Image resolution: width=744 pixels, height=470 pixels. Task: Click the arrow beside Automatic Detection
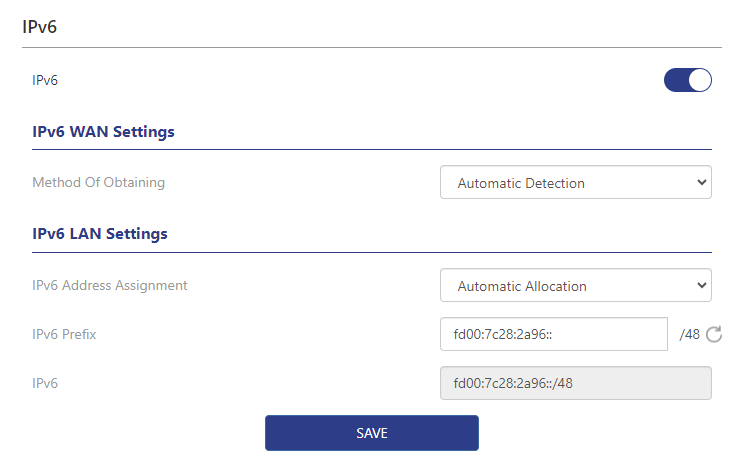click(700, 183)
